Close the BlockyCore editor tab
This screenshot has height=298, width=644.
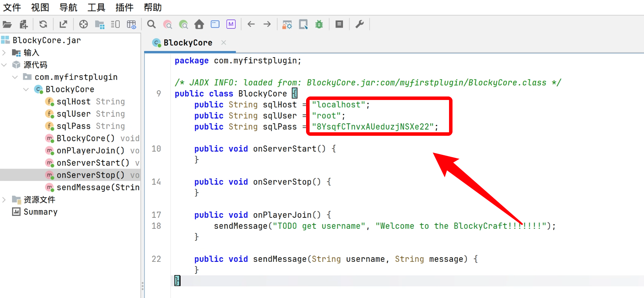[224, 42]
